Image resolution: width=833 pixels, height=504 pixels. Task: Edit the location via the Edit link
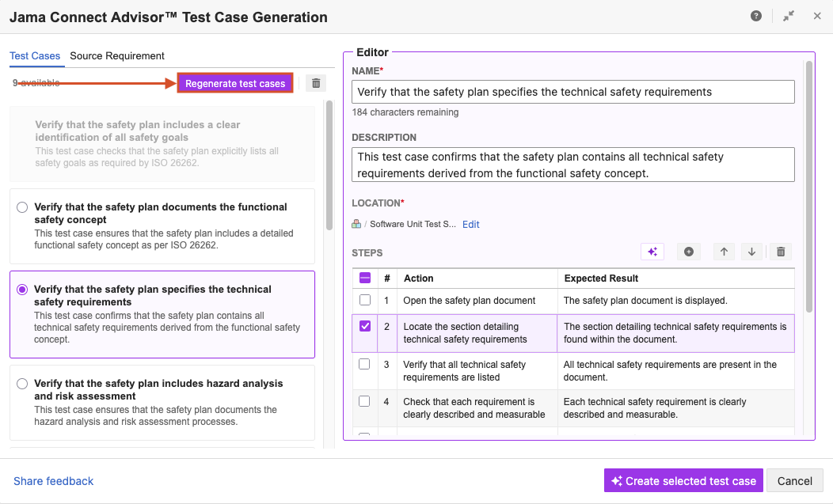click(470, 224)
